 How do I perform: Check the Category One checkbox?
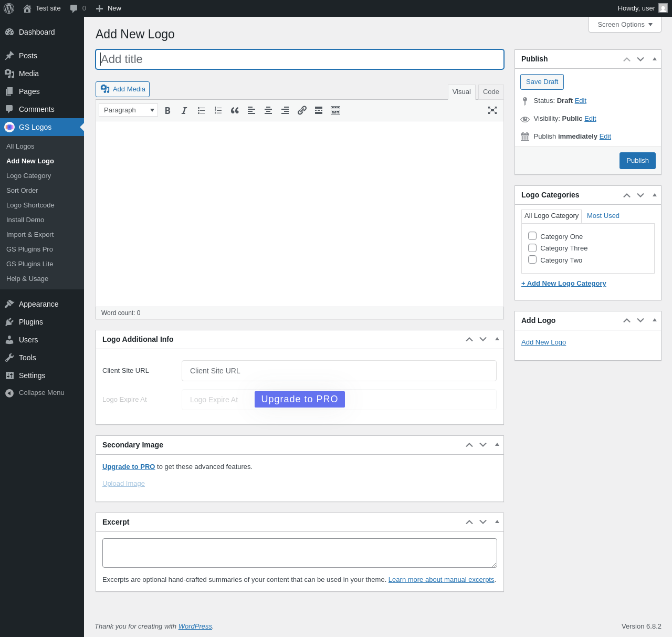tap(532, 236)
